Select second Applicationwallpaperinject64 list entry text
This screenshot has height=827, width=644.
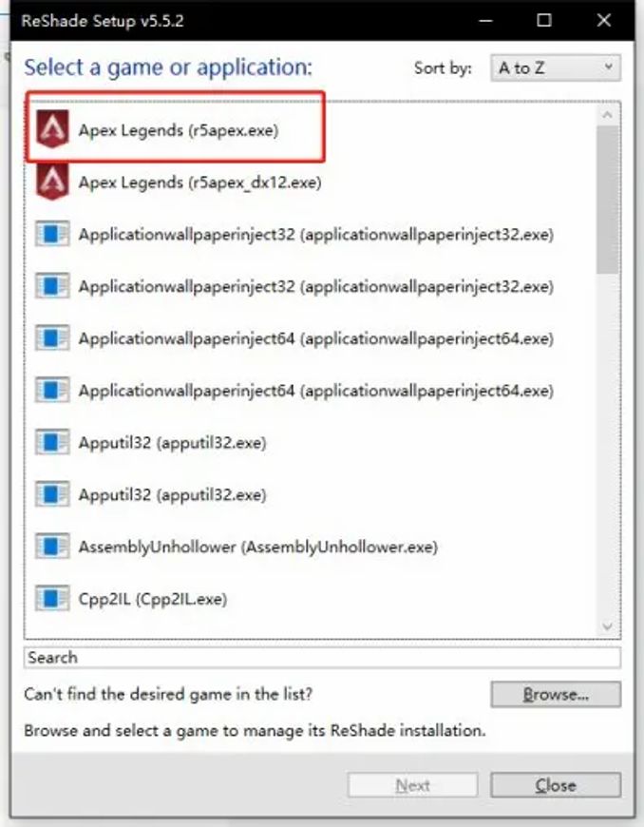[315, 391]
